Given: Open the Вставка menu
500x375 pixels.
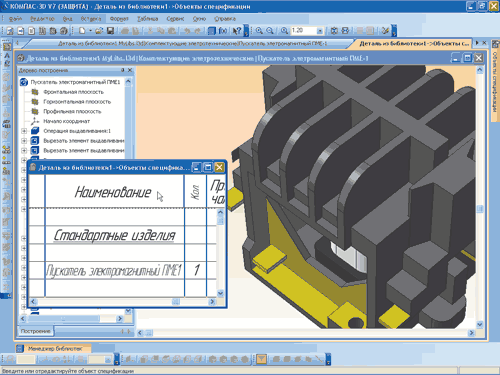Looking at the screenshot, I should pyautogui.click(x=91, y=19).
